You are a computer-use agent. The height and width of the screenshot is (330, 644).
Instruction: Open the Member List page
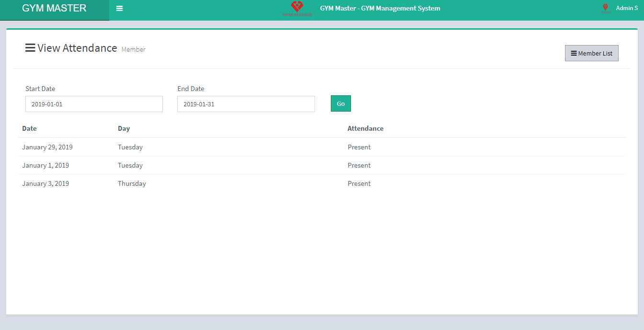(x=591, y=53)
